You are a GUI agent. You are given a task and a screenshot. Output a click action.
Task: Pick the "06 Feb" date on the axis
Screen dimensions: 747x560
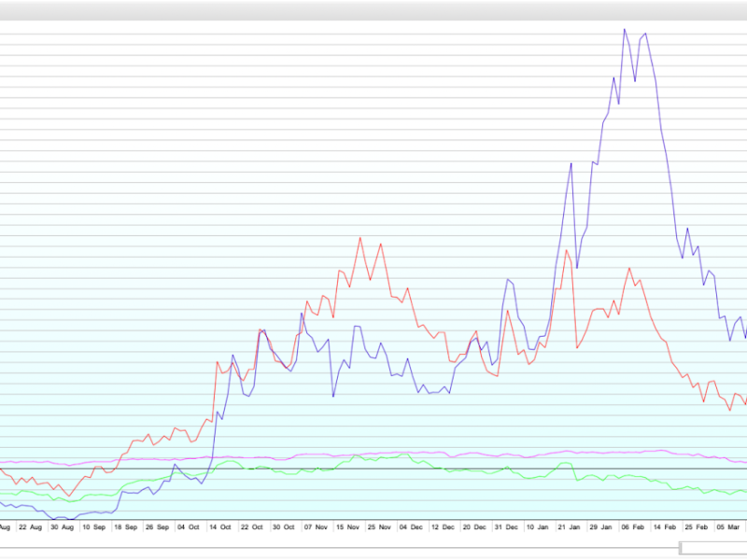[633, 527]
